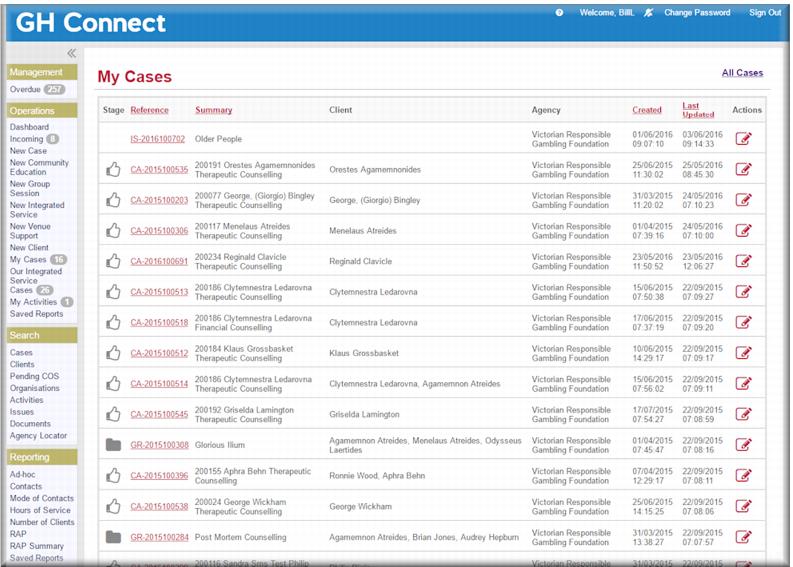
Task: Sort table by Summary column
Action: [x=213, y=110]
